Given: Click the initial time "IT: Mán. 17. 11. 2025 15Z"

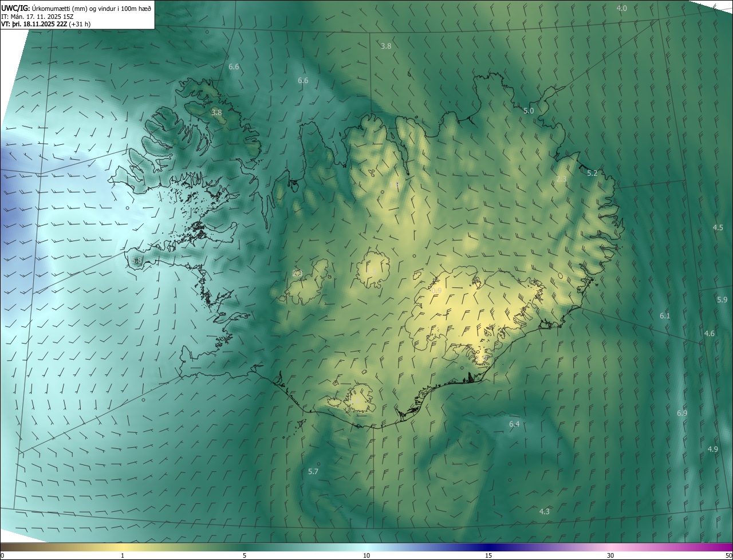Looking at the screenshot, I should (x=37, y=16).
